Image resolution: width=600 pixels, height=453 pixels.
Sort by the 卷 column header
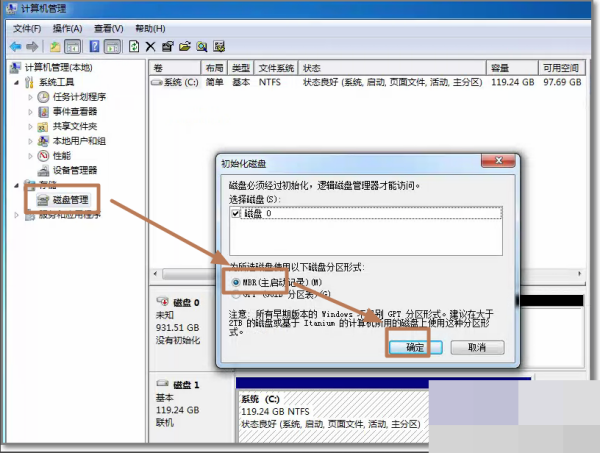(x=175, y=68)
